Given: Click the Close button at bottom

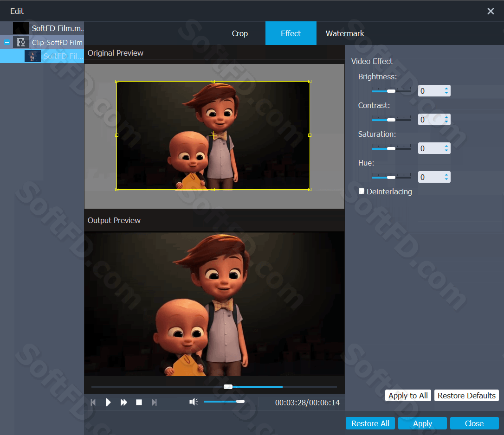Looking at the screenshot, I should coord(474,423).
